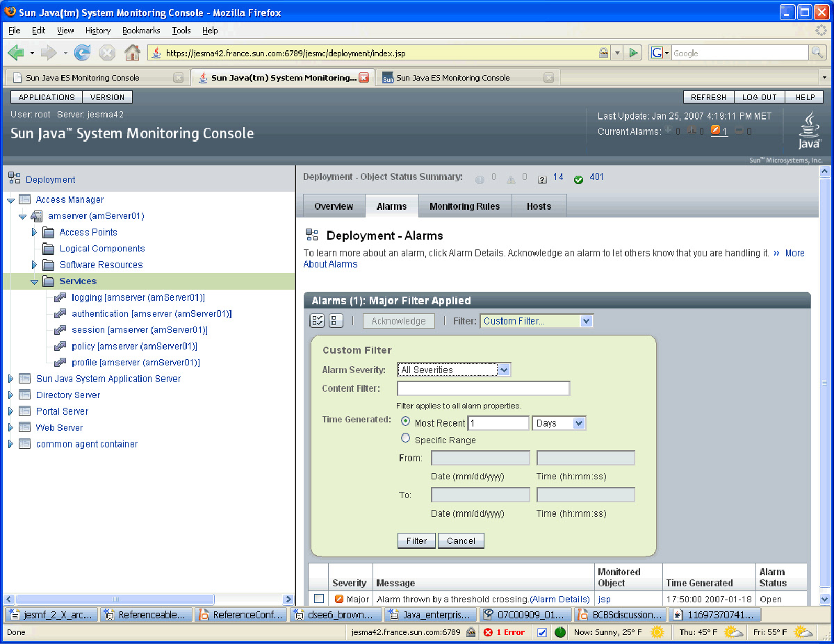Click the Firefox Back arrow button
This screenshot has width=834, height=644.
coord(17,53)
